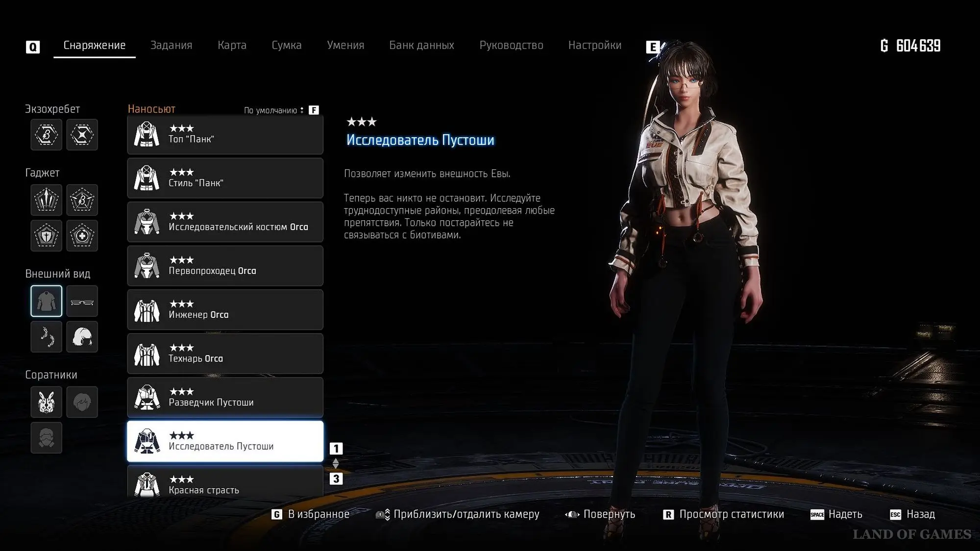The height and width of the screenshot is (551, 980).
Task: Click the R key statistics icon
Action: [668, 514]
